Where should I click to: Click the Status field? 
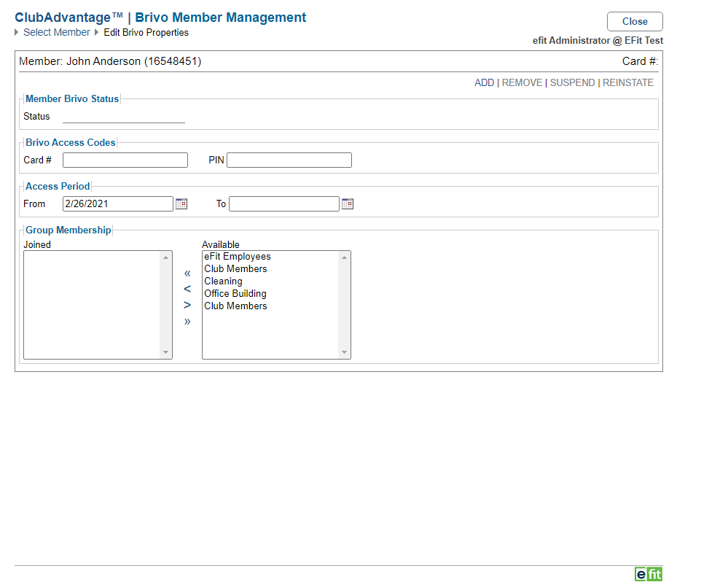click(124, 117)
